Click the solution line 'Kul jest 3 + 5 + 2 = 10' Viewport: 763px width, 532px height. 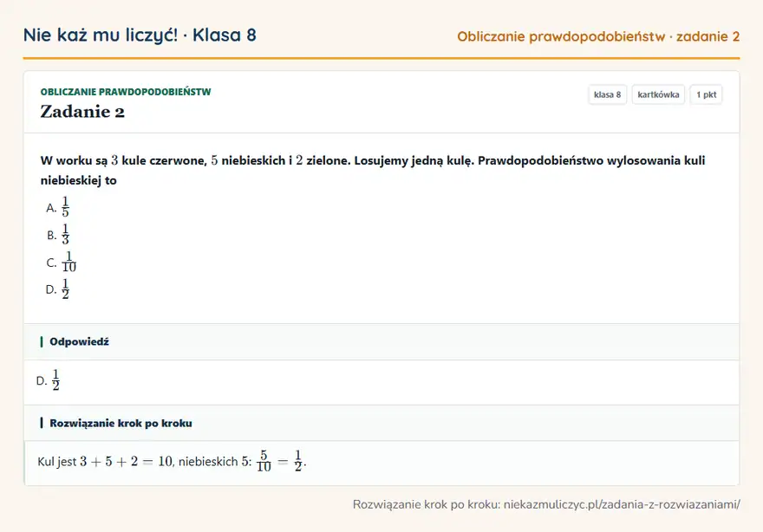click(x=172, y=461)
